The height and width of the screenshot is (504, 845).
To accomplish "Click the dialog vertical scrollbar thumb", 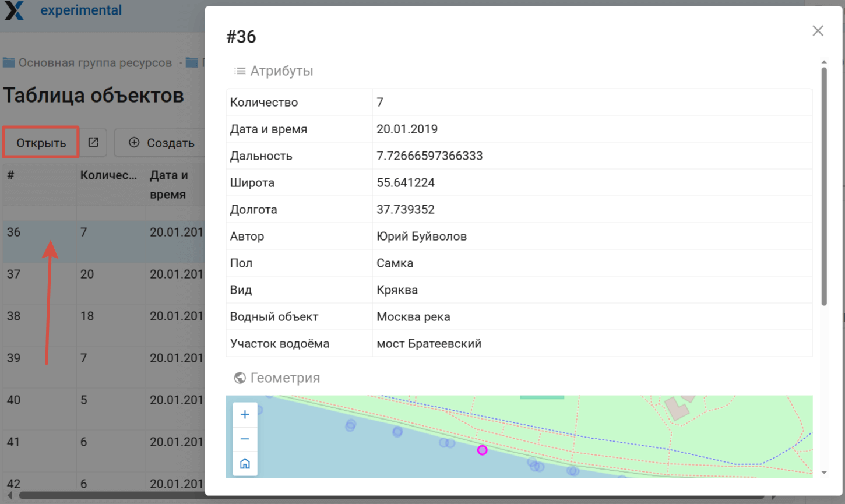I will pyautogui.click(x=823, y=186).
